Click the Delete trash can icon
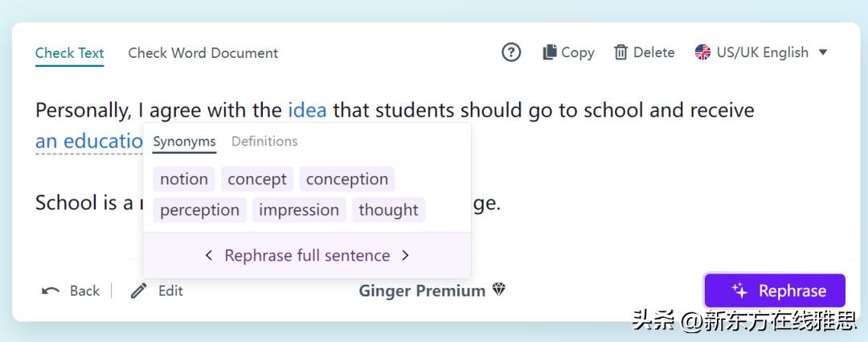 tap(620, 52)
